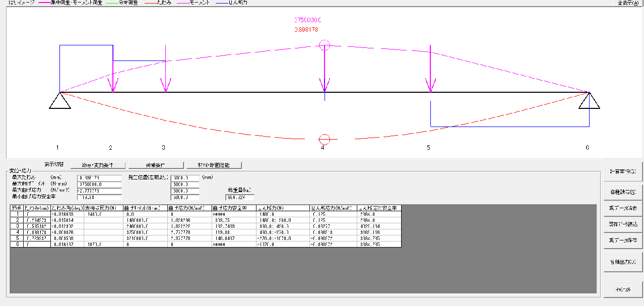Click the red 0.898178 deflection label in diagram
644x306 pixels.
pyautogui.click(x=306, y=30)
